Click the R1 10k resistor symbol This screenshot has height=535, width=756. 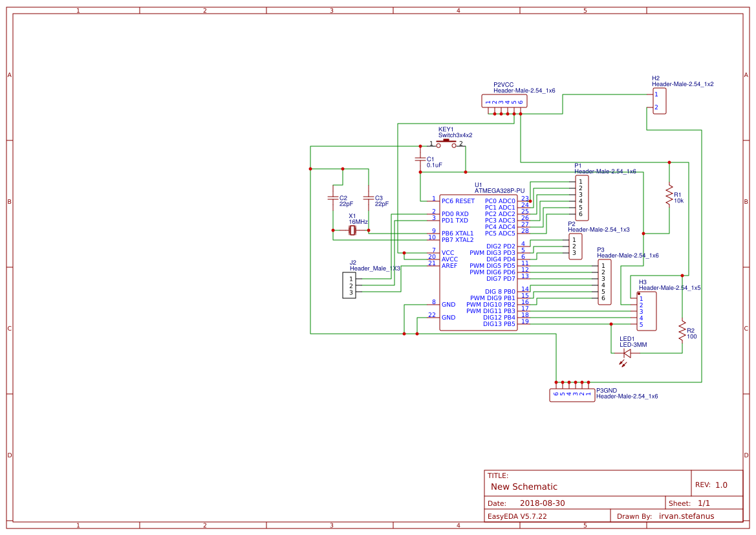click(x=669, y=195)
